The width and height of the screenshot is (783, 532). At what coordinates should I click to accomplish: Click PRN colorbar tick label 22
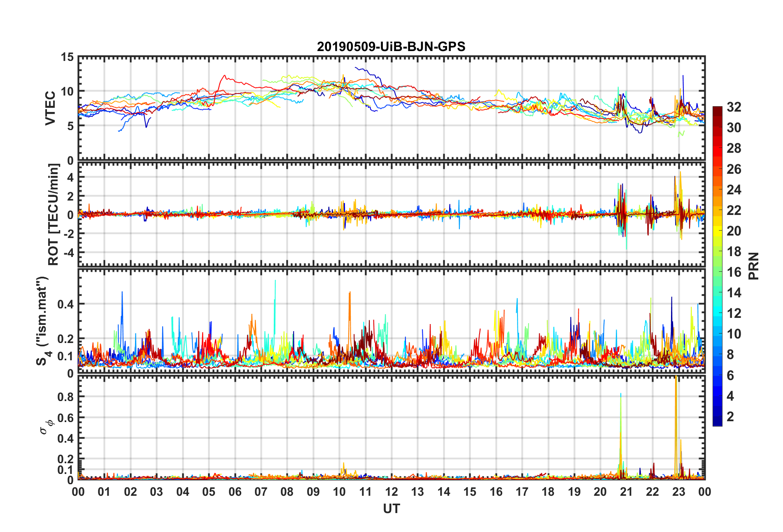(734, 210)
